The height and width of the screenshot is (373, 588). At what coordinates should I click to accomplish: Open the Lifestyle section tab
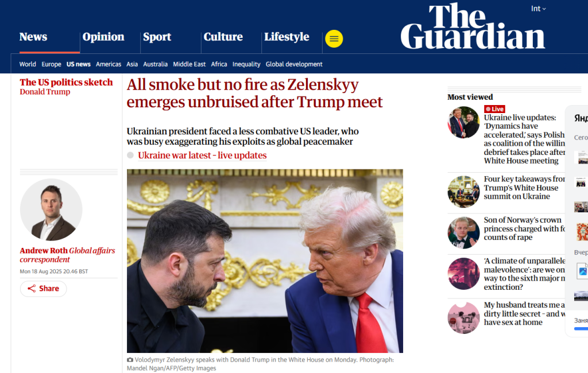287,37
